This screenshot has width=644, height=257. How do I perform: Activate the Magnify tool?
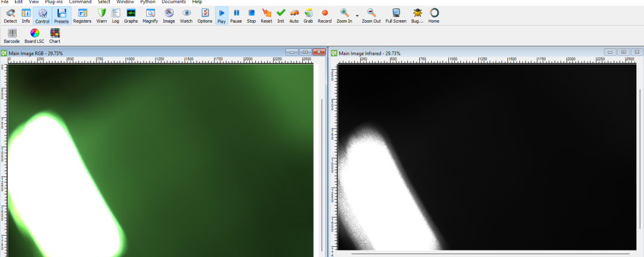(x=150, y=16)
